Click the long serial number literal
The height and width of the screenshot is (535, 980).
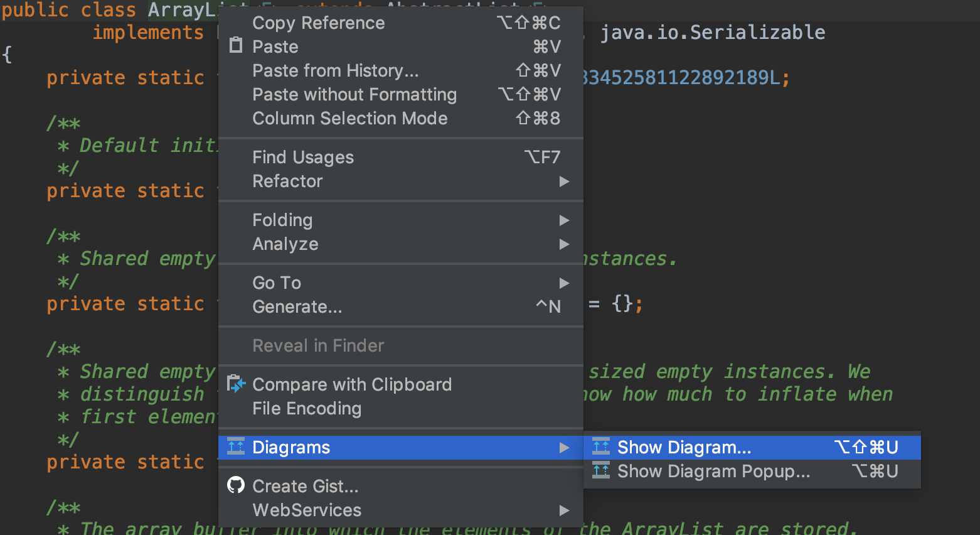point(681,77)
